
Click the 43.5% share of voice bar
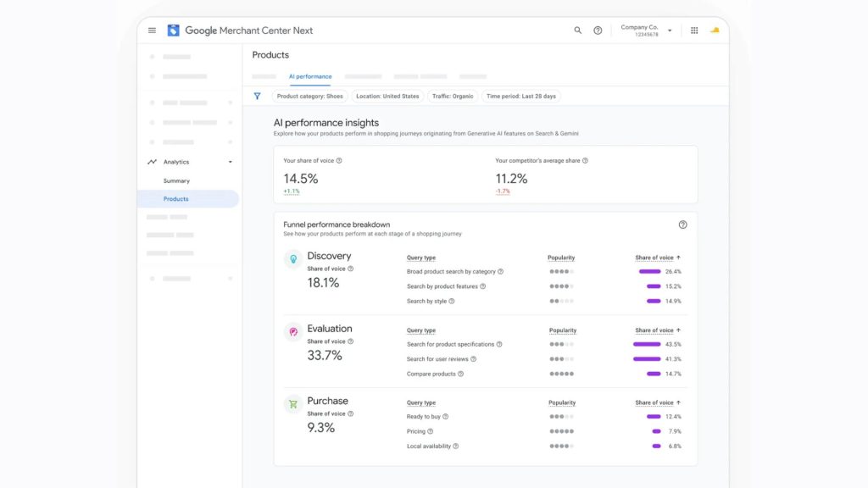point(647,344)
